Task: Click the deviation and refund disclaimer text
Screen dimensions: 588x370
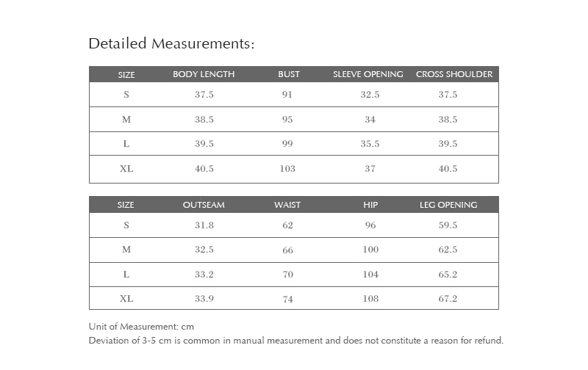Action: click(295, 341)
